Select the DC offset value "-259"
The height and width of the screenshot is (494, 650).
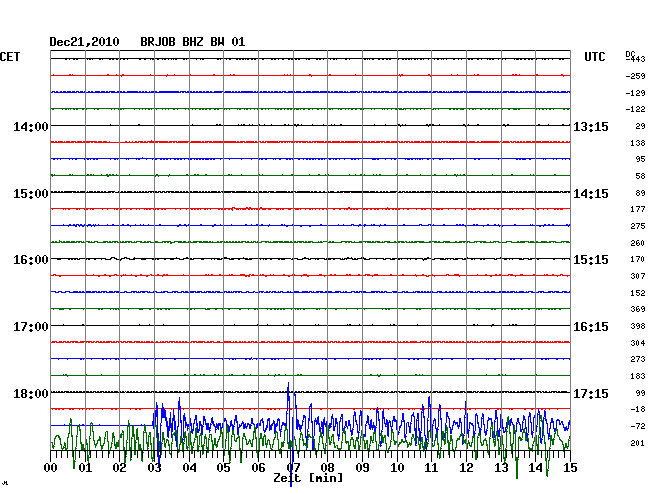(x=635, y=76)
